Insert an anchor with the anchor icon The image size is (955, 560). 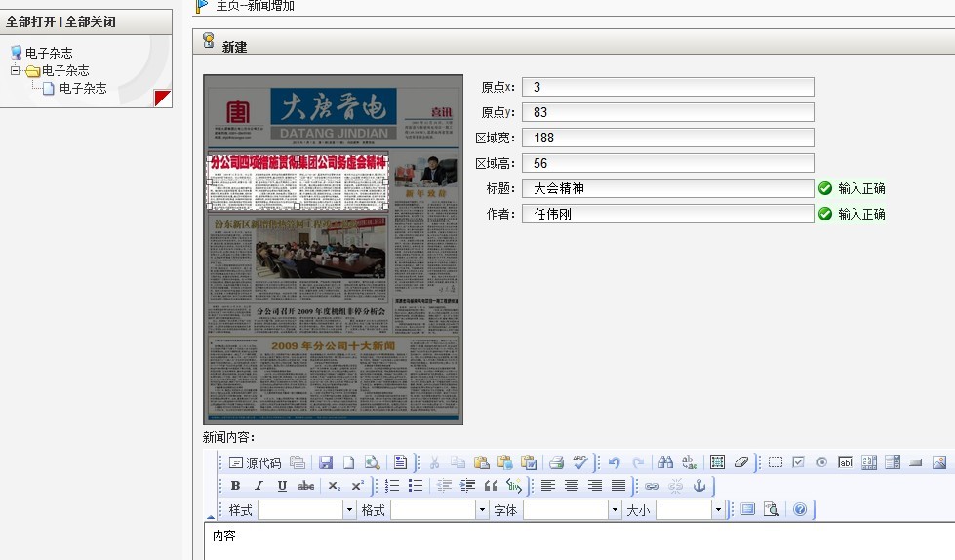pos(699,486)
